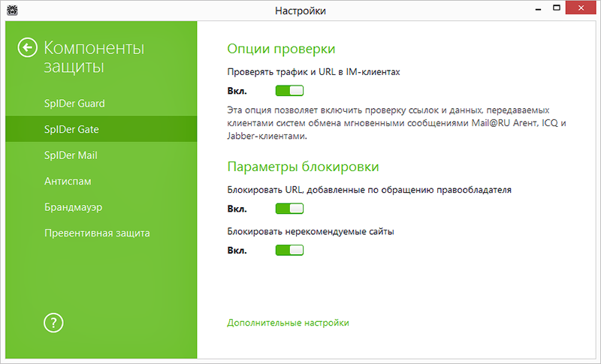Toggle blocking of rights-holder requested URLs
Image resolution: width=601 pixels, height=364 pixels.
click(289, 209)
